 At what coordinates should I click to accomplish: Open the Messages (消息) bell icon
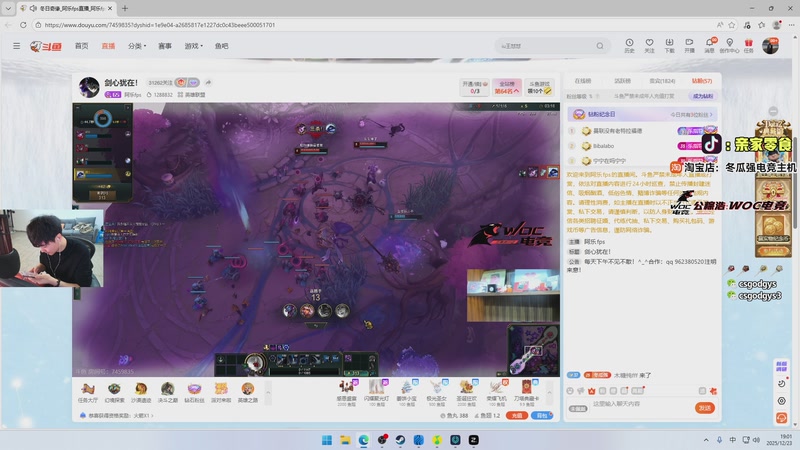[x=709, y=43]
